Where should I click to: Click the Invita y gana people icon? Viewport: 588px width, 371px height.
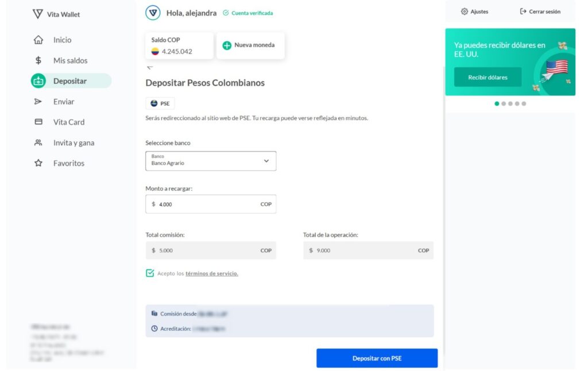pyautogui.click(x=38, y=142)
